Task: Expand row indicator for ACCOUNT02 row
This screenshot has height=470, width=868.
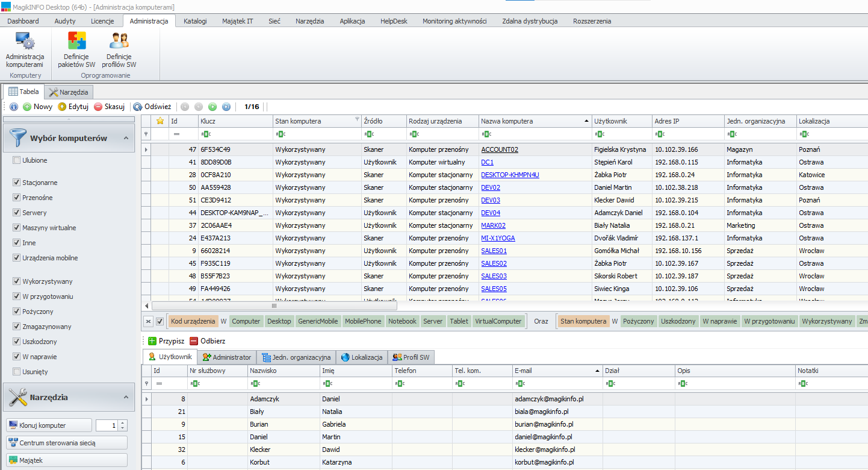Action: (x=146, y=149)
